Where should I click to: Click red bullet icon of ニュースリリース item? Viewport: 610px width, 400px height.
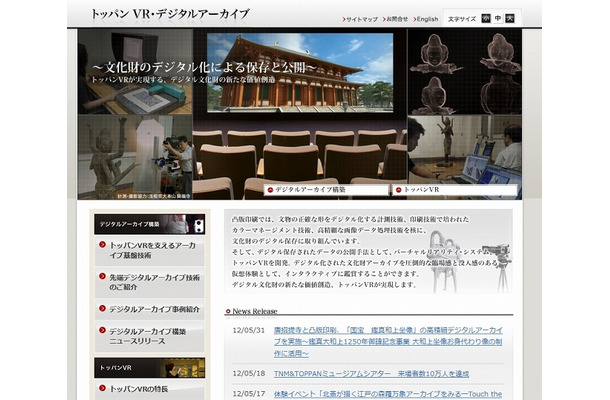(x=102, y=330)
